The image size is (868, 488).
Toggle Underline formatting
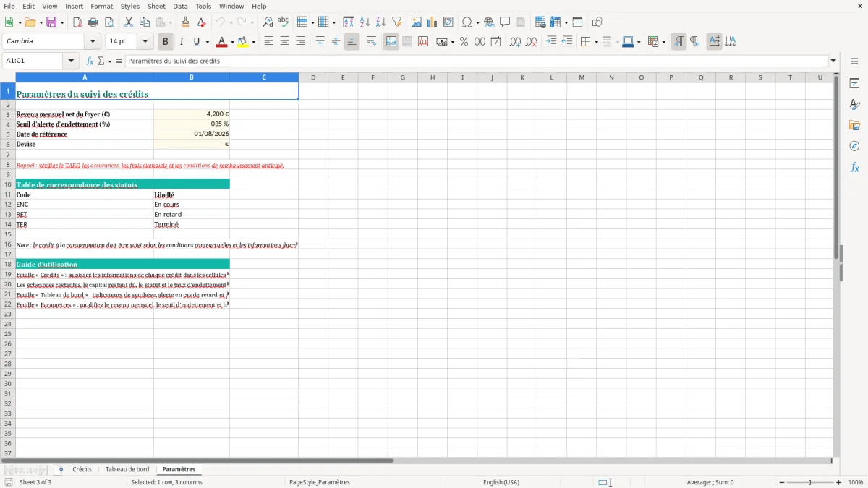tap(196, 42)
